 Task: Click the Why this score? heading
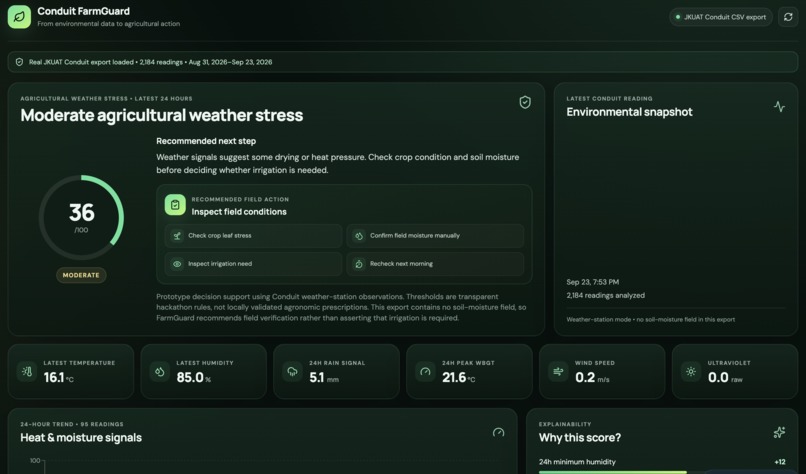pos(580,437)
